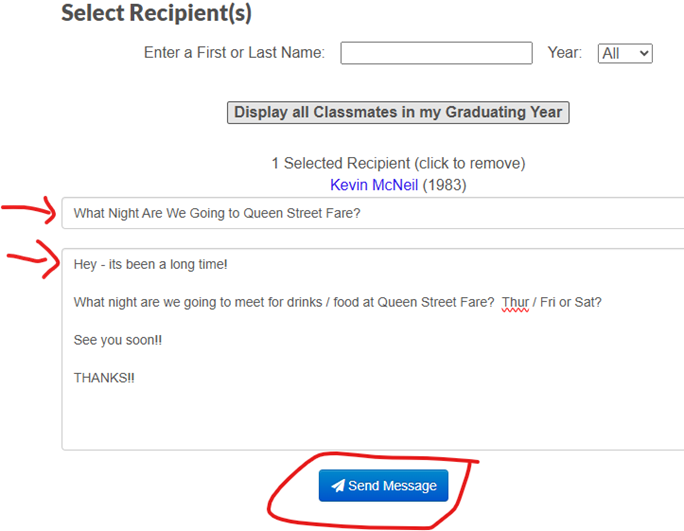Open the Year dropdown set to All
This screenshot has width=684, height=531.
click(x=625, y=54)
